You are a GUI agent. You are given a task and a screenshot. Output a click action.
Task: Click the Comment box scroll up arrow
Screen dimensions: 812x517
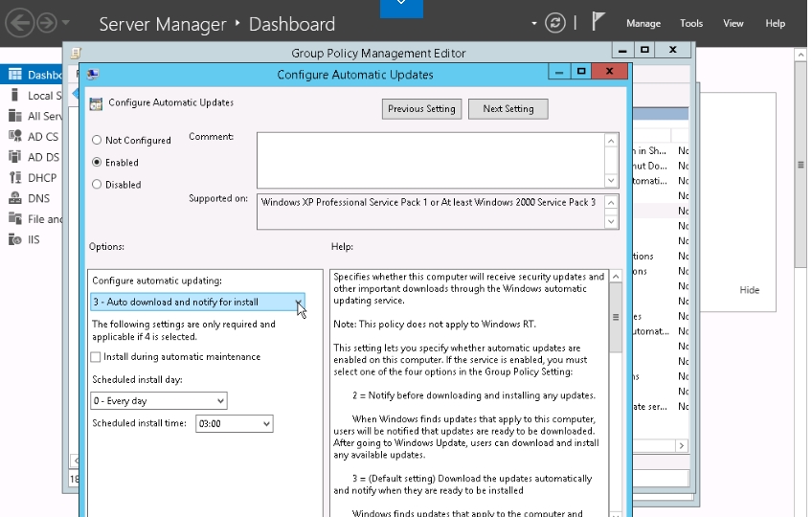611,141
